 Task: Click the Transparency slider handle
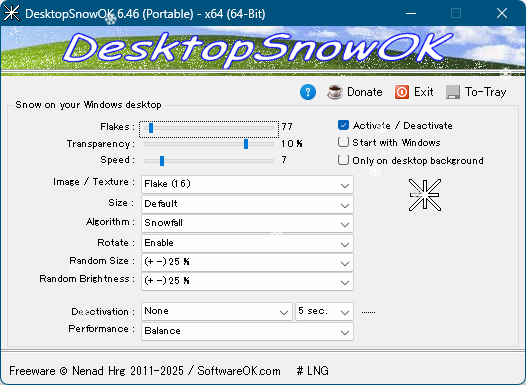click(x=246, y=144)
